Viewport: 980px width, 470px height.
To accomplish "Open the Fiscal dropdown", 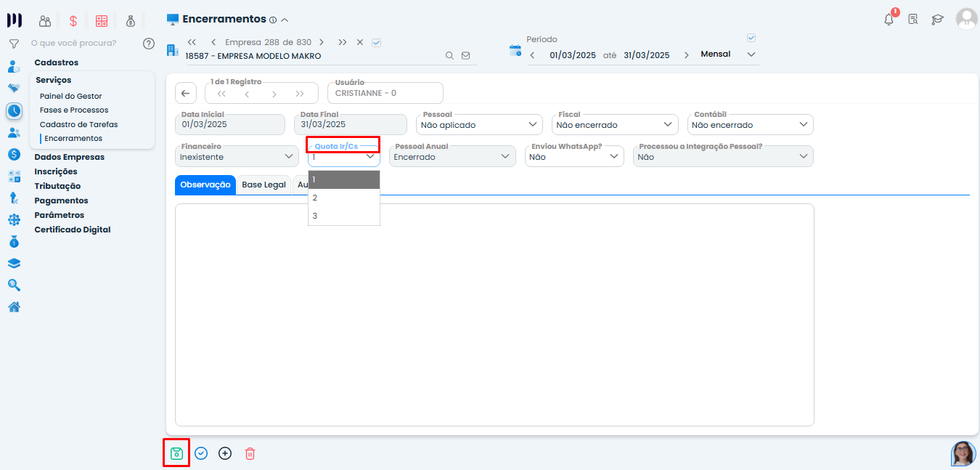I will coord(614,125).
